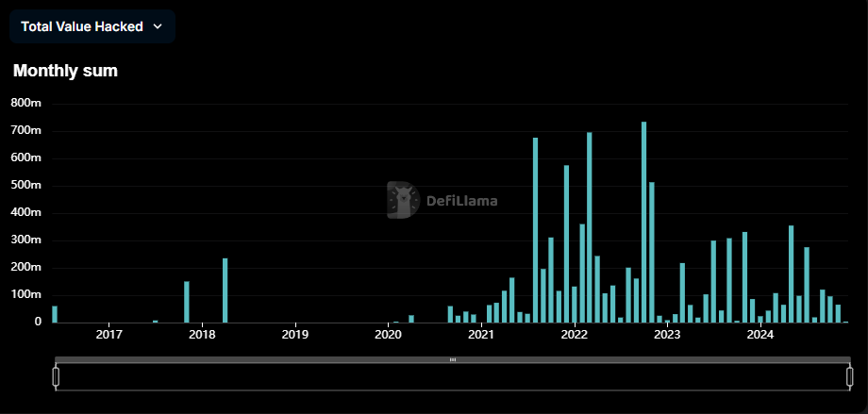
Task: Click the mid-2021 bar near 675m
Action: coord(535,230)
